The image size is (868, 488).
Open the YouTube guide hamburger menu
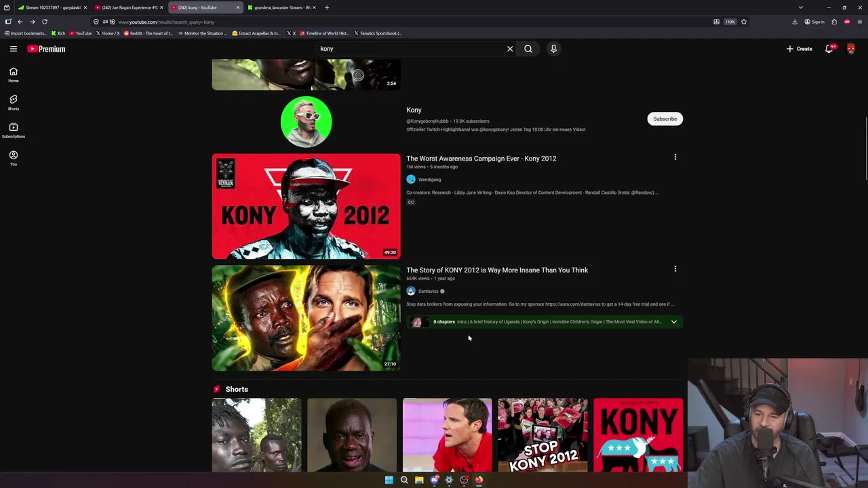pyautogui.click(x=13, y=49)
